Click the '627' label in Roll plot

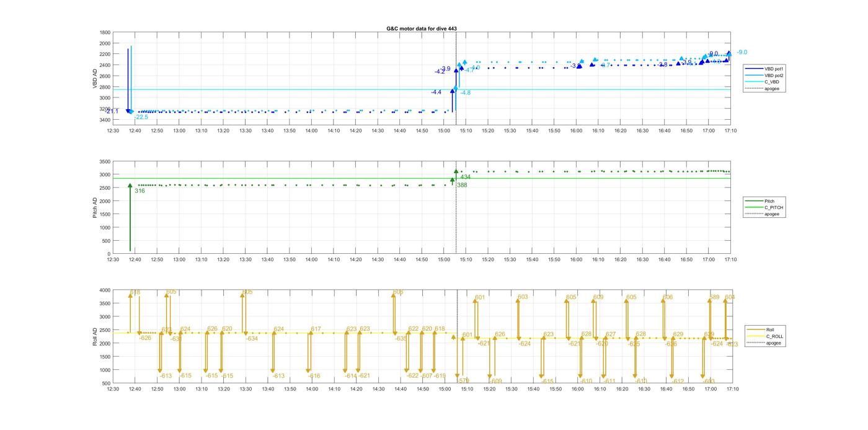611,334
